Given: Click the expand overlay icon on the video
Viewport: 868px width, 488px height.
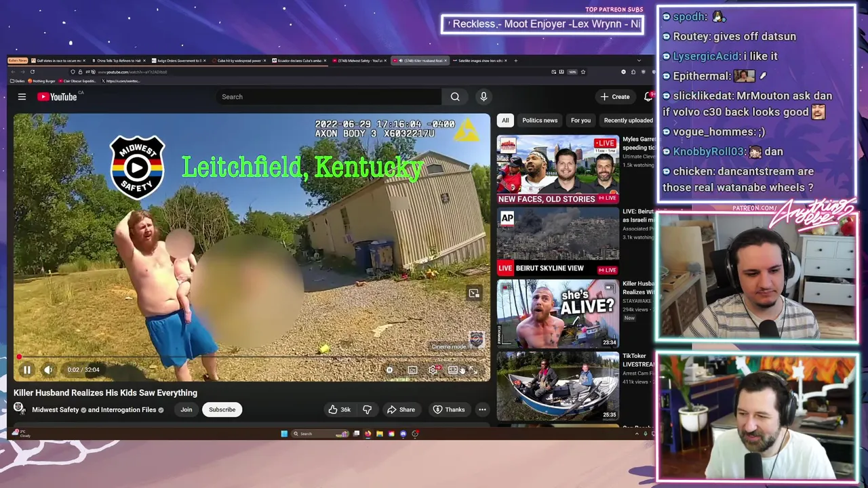Looking at the screenshot, I should 474,293.
